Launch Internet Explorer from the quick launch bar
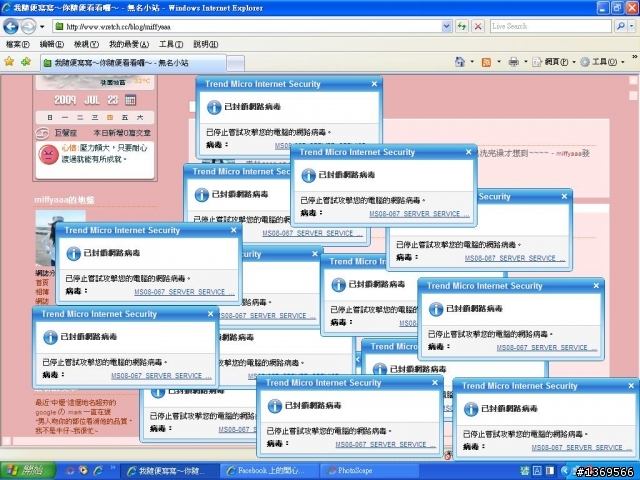The height and width of the screenshot is (480, 640). coord(98,471)
